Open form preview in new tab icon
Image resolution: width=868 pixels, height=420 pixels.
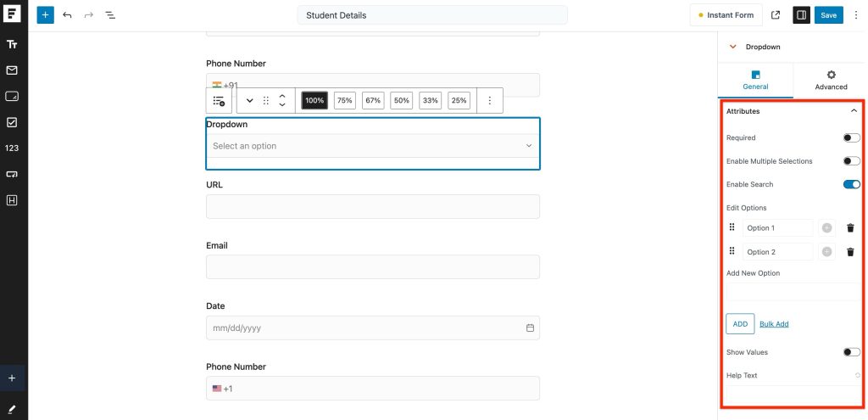pyautogui.click(x=776, y=15)
